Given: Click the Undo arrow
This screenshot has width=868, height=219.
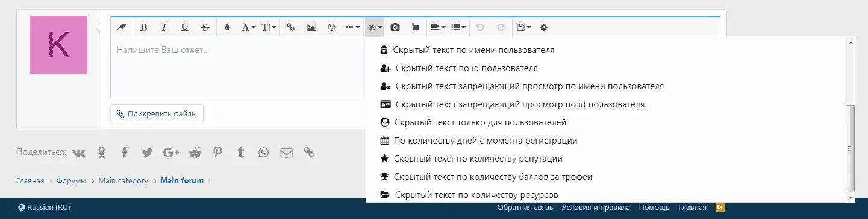Looking at the screenshot, I should [480, 27].
